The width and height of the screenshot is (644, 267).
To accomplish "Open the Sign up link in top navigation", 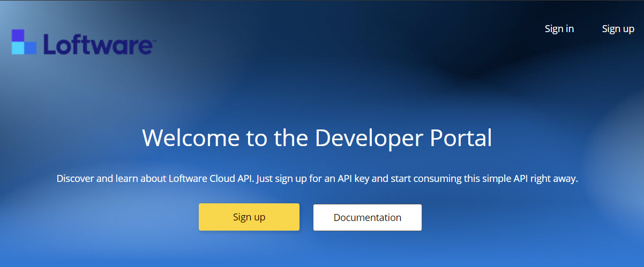I will click(618, 29).
